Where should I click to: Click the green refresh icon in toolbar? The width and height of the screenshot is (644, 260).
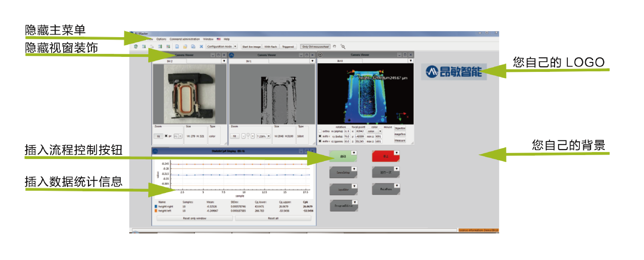click(x=136, y=47)
